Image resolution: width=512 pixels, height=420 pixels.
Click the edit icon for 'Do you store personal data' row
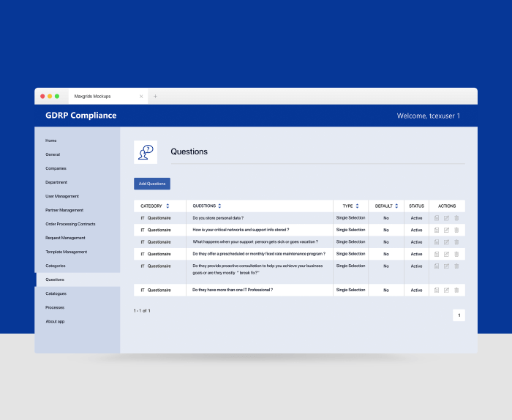[x=446, y=218]
